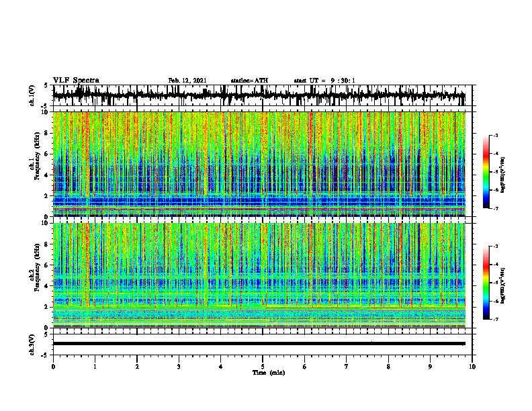Click the "2" minute tick on time axis
The height and width of the screenshot is (411, 532).
pyautogui.click(x=137, y=367)
